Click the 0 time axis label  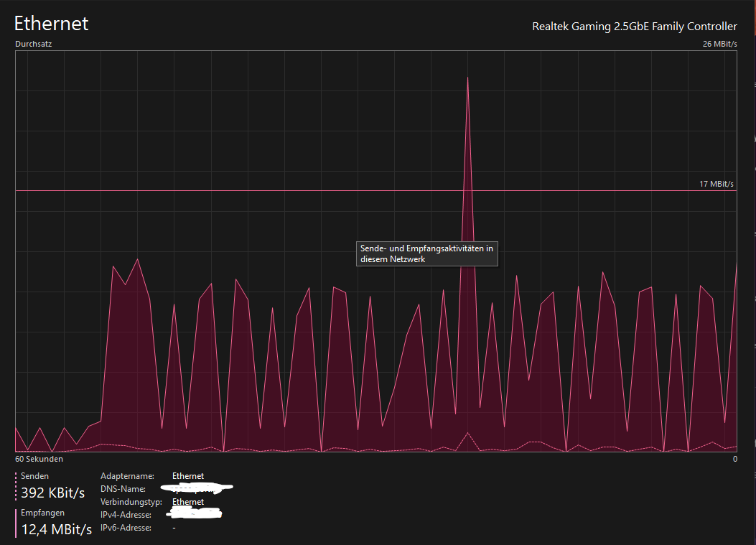(x=734, y=459)
